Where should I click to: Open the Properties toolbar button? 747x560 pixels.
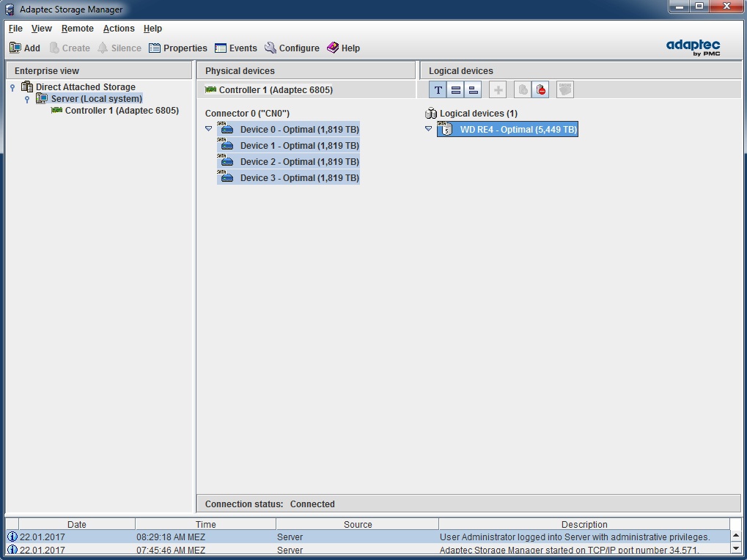[x=178, y=48]
